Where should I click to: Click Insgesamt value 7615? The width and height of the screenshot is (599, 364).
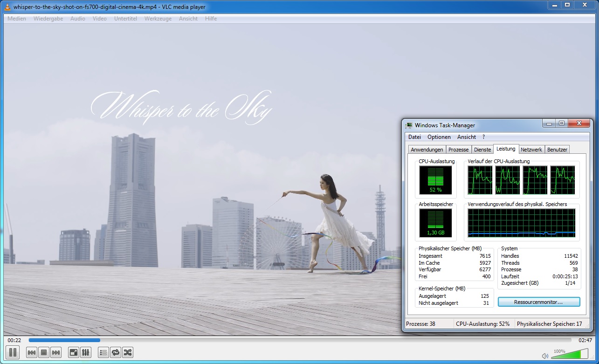485,256
